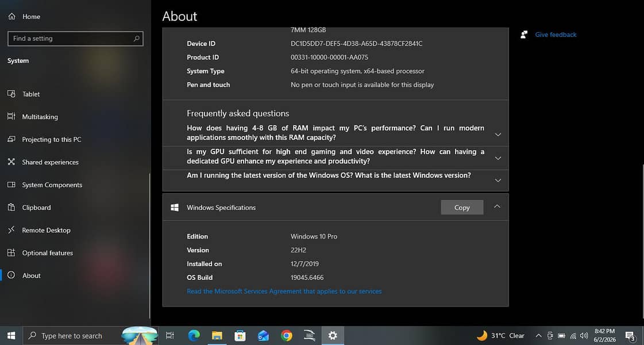The height and width of the screenshot is (345, 644).
Task: Launch Google Chrome from taskbar
Action: (286, 336)
